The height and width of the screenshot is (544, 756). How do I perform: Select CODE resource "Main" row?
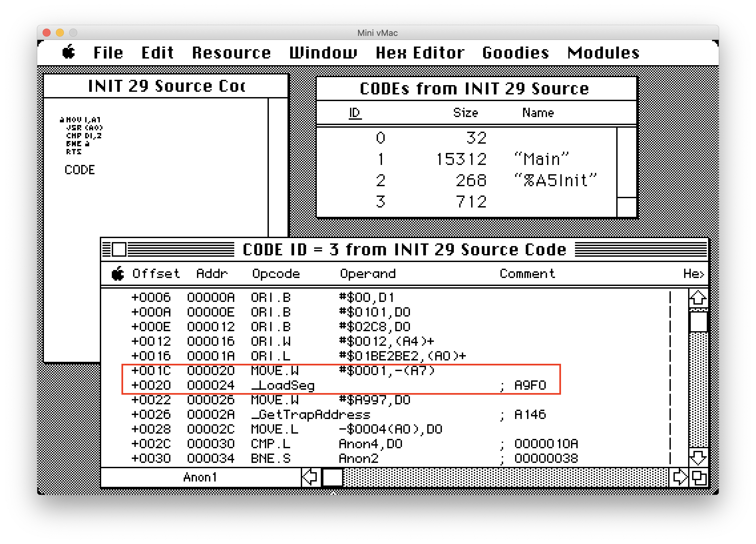[466, 159]
